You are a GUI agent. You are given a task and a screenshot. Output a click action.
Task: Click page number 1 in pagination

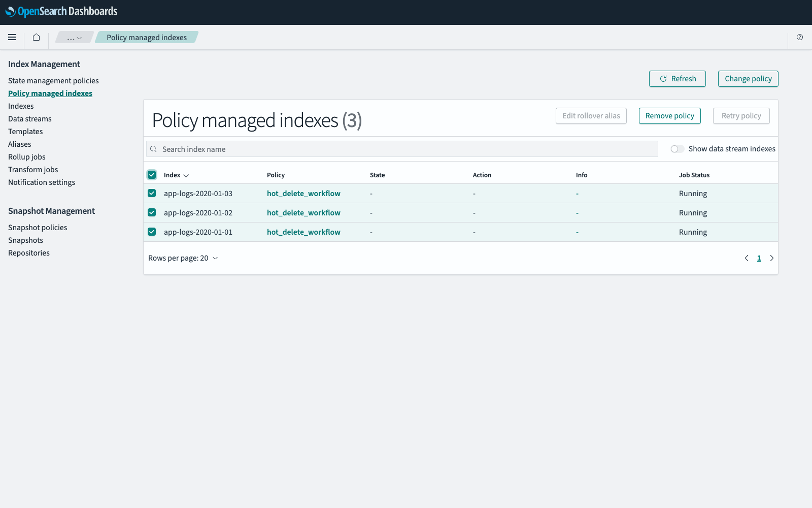click(x=759, y=258)
